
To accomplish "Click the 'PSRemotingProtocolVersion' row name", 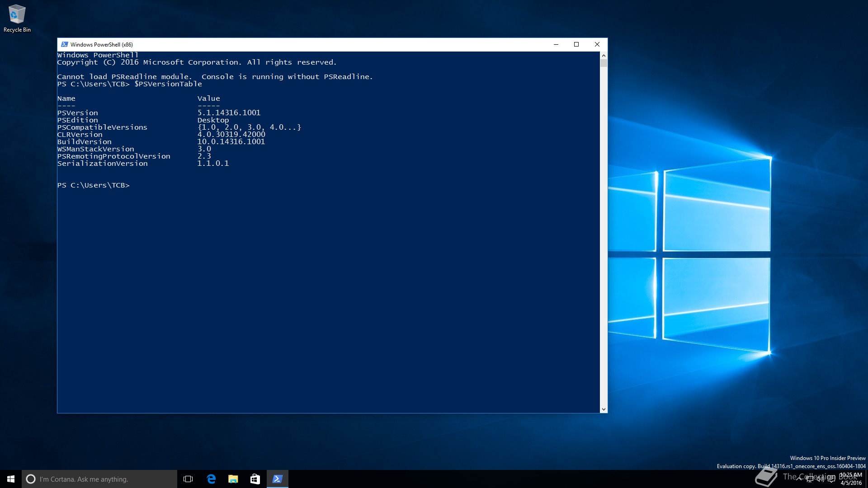I will click(x=113, y=156).
